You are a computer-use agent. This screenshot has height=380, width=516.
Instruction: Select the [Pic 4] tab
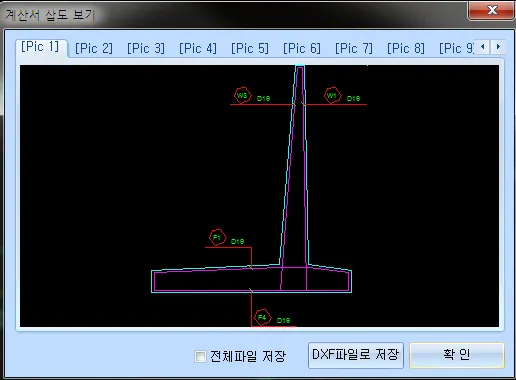click(x=198, y=49)
